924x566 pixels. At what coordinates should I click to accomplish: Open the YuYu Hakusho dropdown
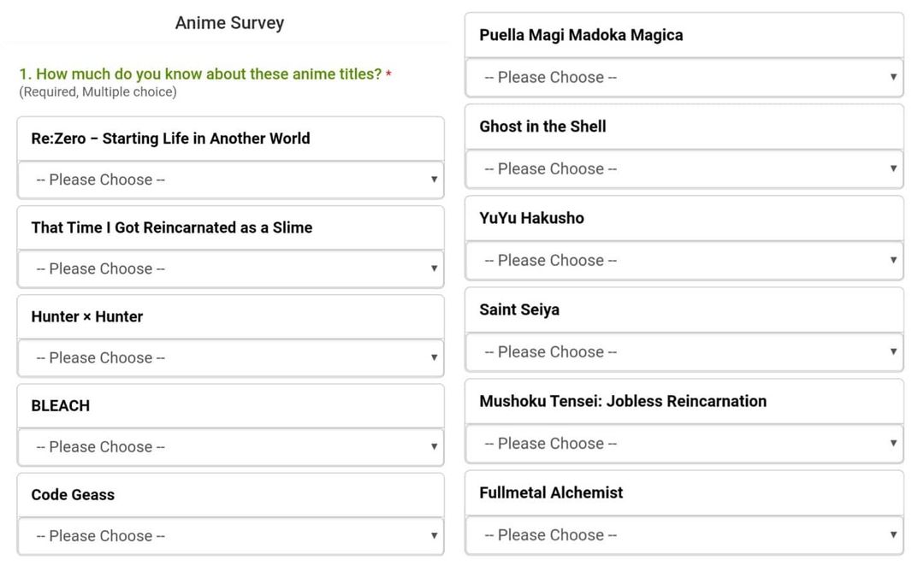click(x=683, y=260)
